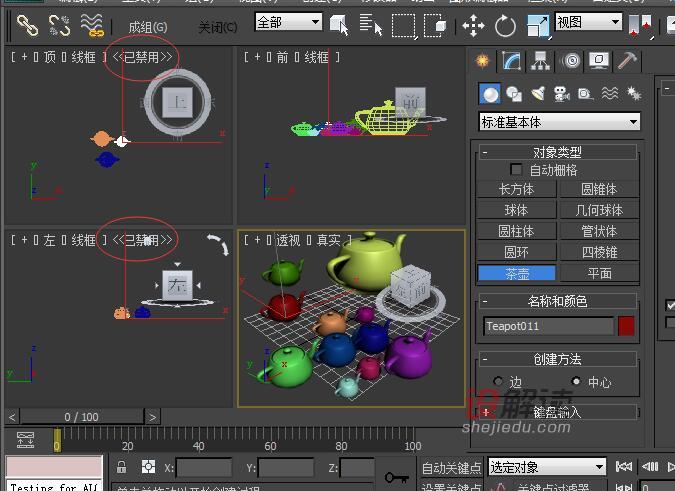Toggle Absolute/Offset transform type-in mode
675x491 pixels.
(x=149, y=467)
